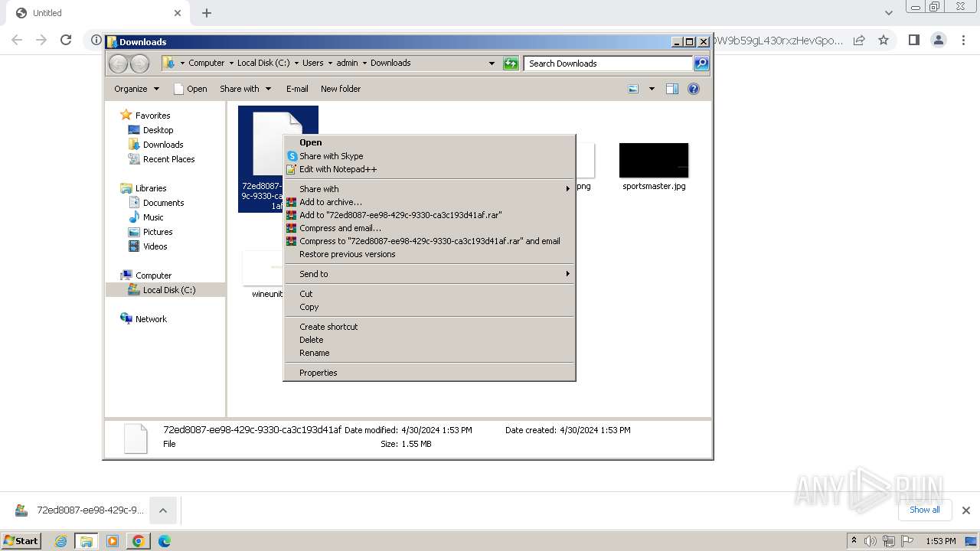This screenshot has height=551, width=980.
Task: Open Explorer help
Action: pos(694,89)
